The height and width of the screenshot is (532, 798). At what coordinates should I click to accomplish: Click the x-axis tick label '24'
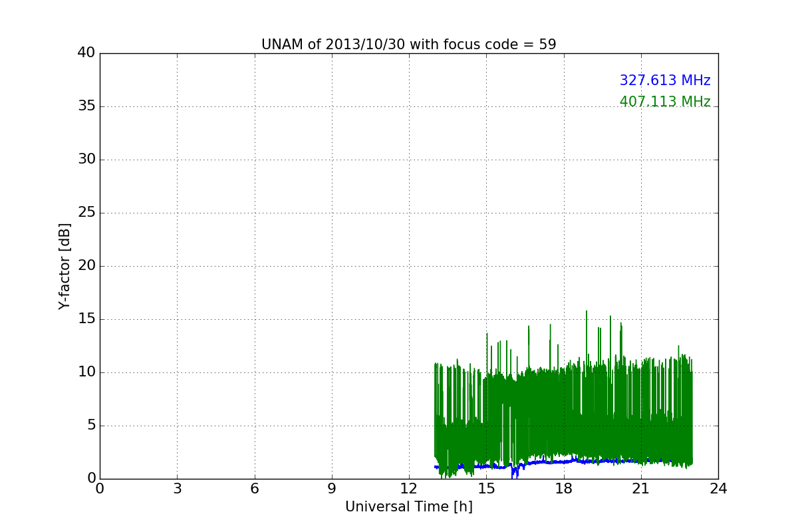pyautogui.click(x=718, y=489)
